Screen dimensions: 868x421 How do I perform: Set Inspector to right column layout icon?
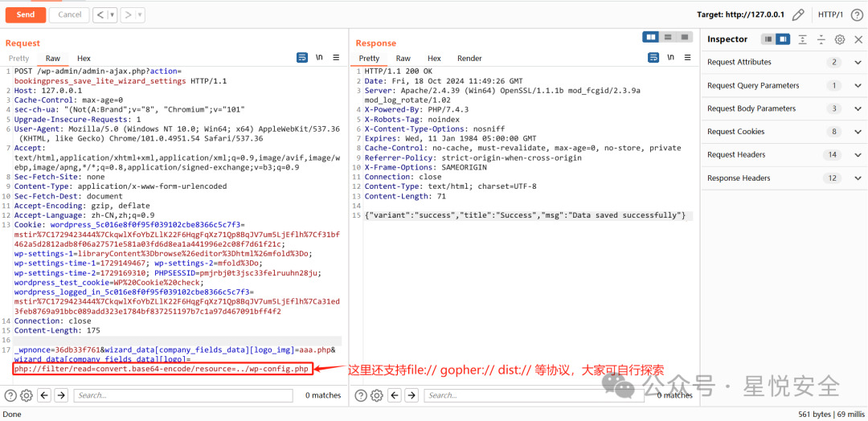782,39
